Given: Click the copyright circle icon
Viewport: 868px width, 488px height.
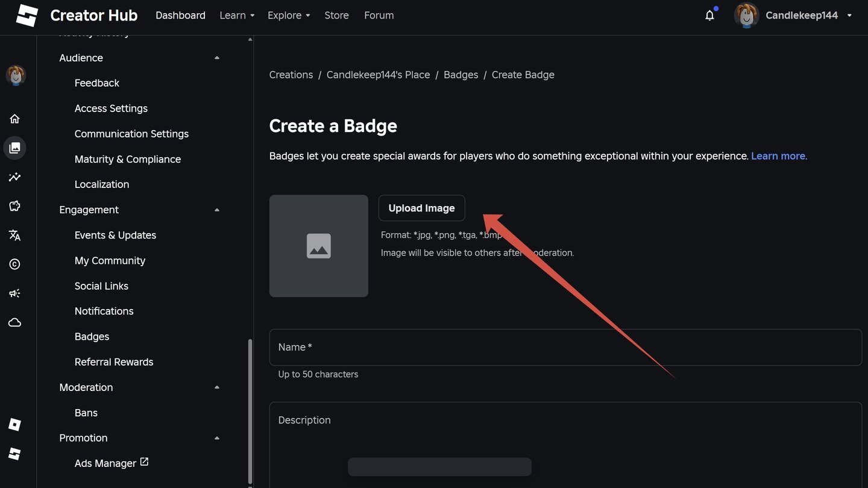Looking at the screenshot, I should (15, 264).
